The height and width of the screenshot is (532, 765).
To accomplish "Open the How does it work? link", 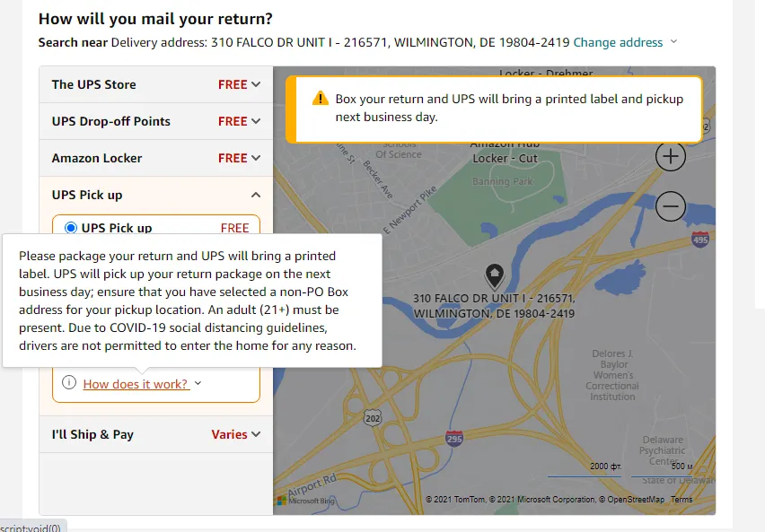I will point(136,384).
